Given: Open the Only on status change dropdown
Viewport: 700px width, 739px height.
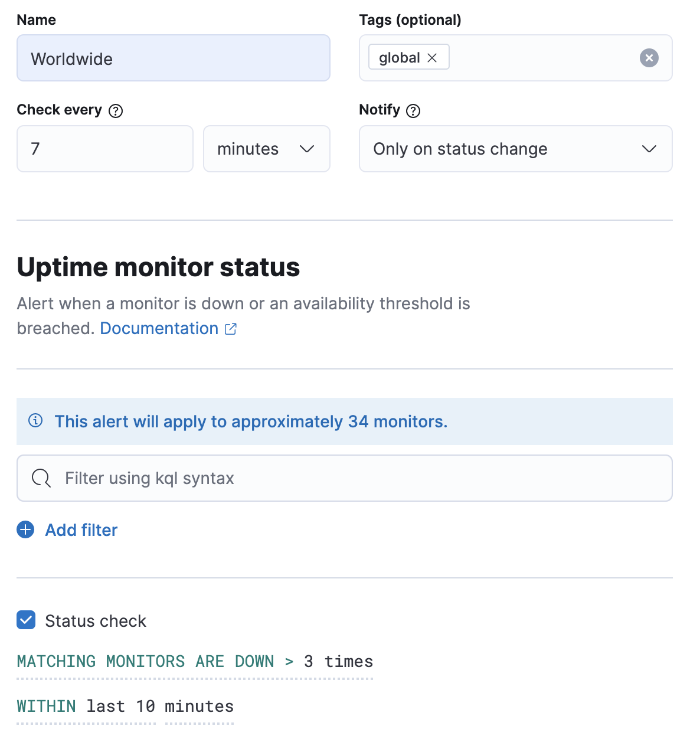Looking at the screenshot, I should coord(515,149).
